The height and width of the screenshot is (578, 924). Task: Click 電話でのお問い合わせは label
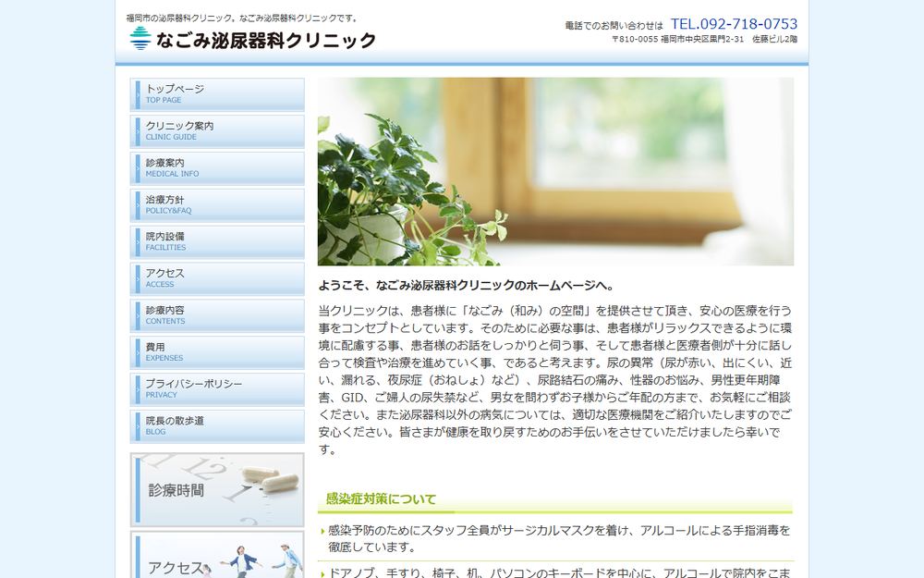pos(614,25)
